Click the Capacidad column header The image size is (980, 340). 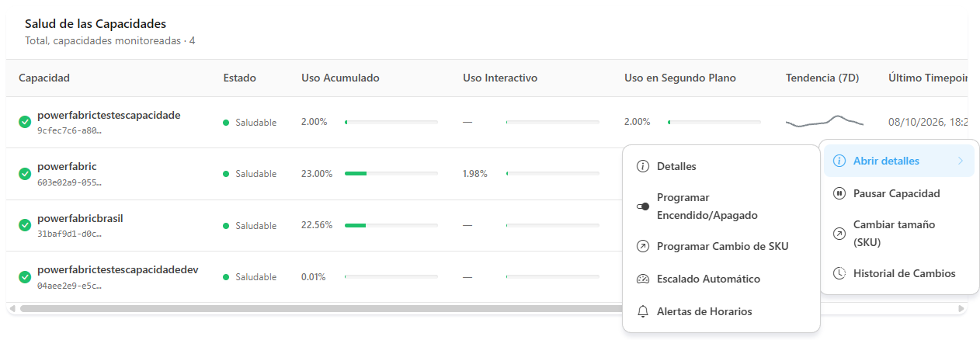(x=44, y=78)
